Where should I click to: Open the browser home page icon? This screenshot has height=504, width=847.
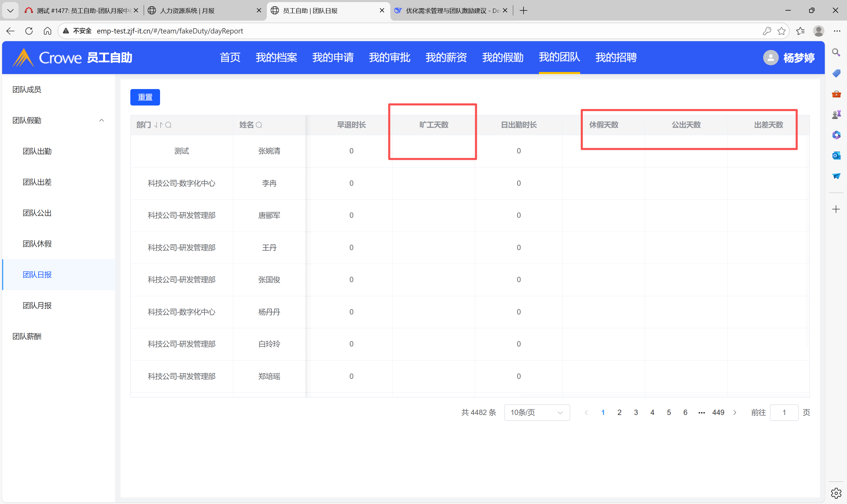(48, 31)
